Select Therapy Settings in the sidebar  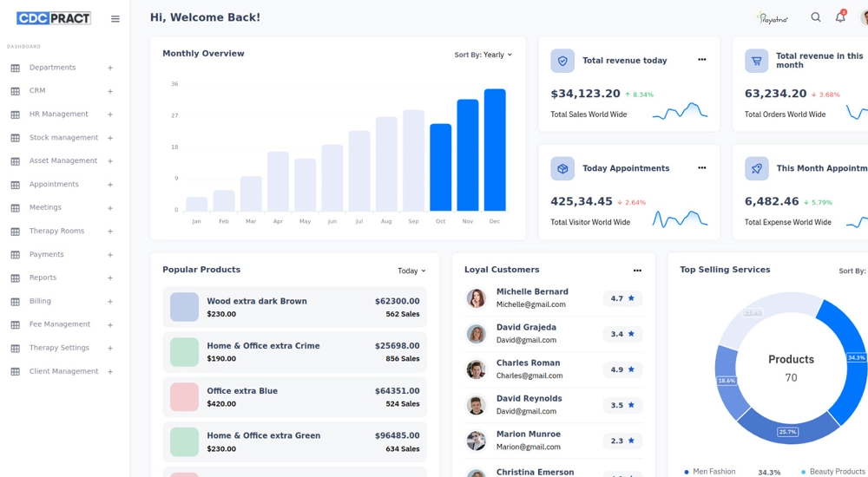[x=59, y=348]
